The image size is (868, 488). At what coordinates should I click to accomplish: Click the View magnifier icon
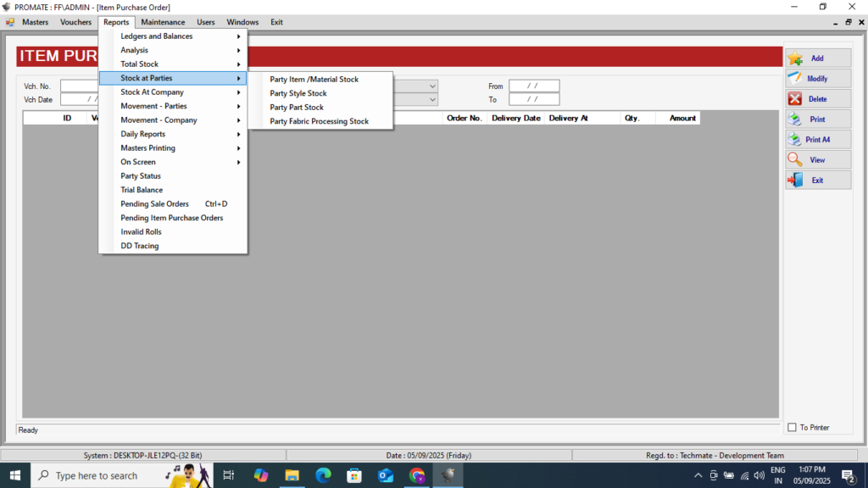point(795,160)
